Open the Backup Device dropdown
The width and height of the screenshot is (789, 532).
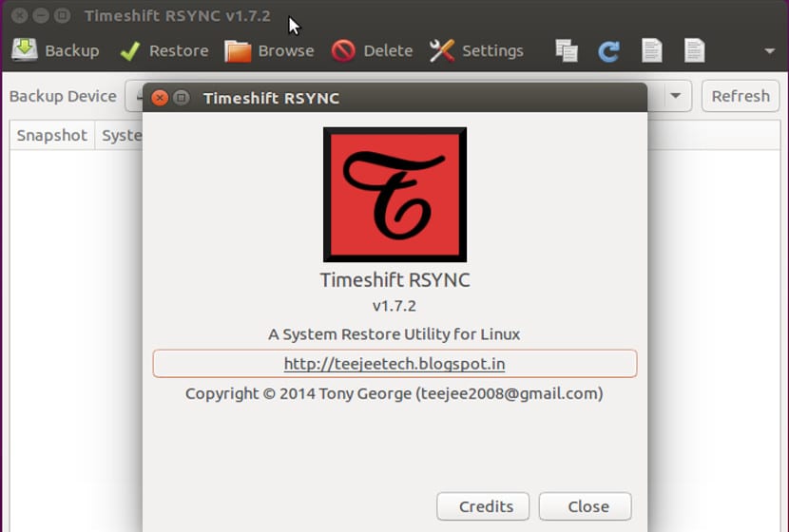click(x=677, y=96)
